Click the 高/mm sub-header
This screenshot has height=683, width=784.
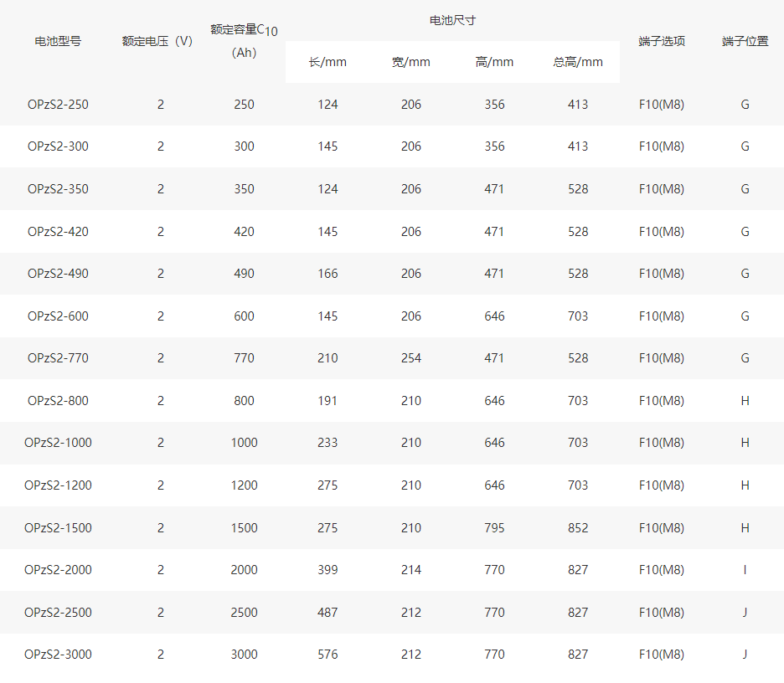click(x=494, y=62)
